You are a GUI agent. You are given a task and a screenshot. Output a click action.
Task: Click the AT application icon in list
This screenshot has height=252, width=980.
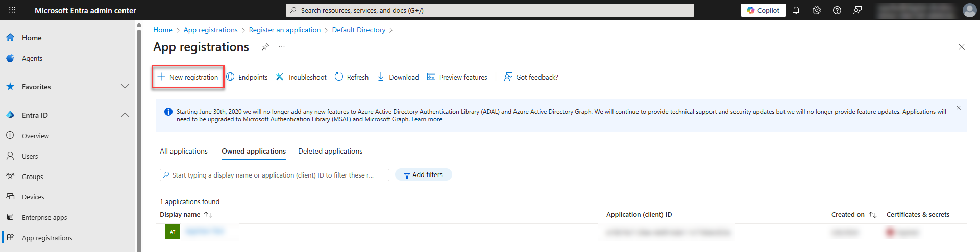coord(173,232)
